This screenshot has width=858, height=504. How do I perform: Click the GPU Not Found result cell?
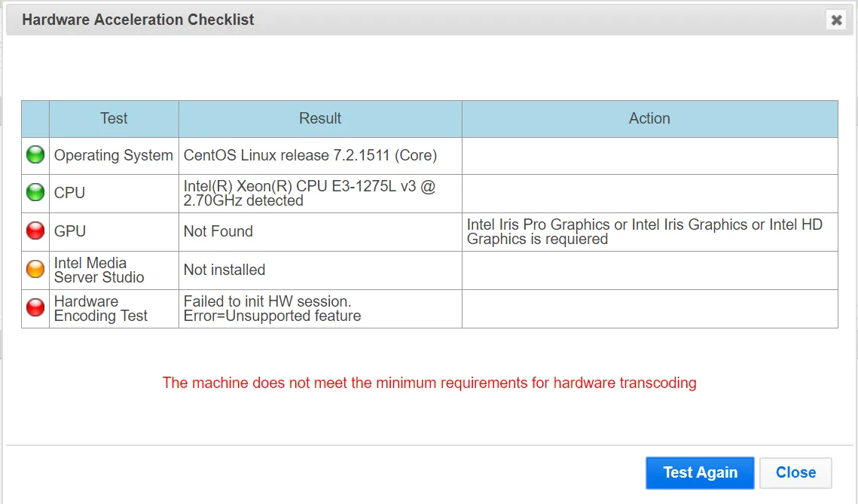tap(320, 231)
